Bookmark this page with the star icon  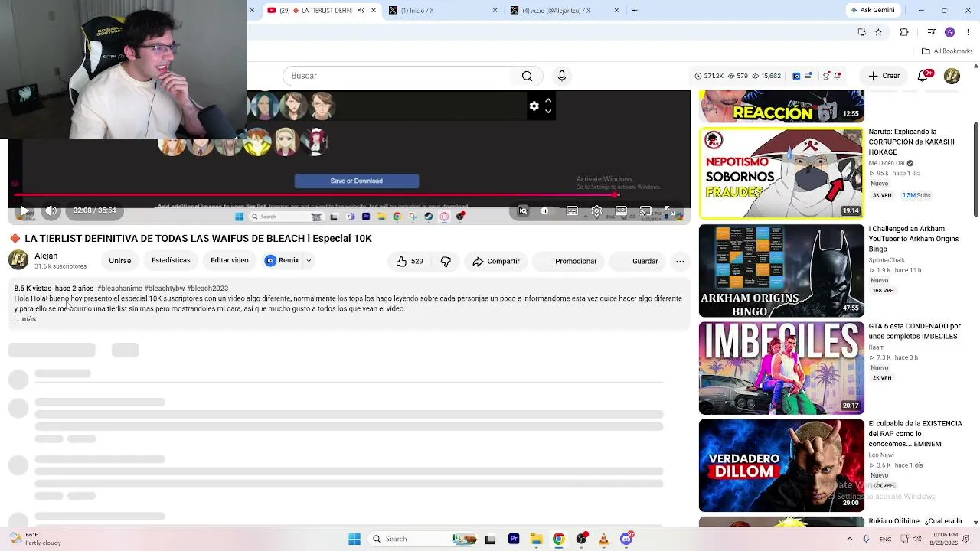[x=878, y=32]
